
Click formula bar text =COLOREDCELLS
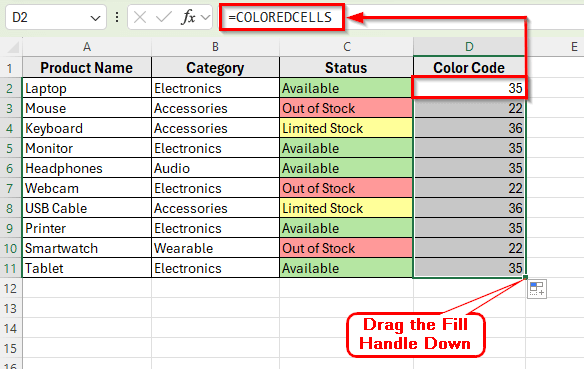280,17
